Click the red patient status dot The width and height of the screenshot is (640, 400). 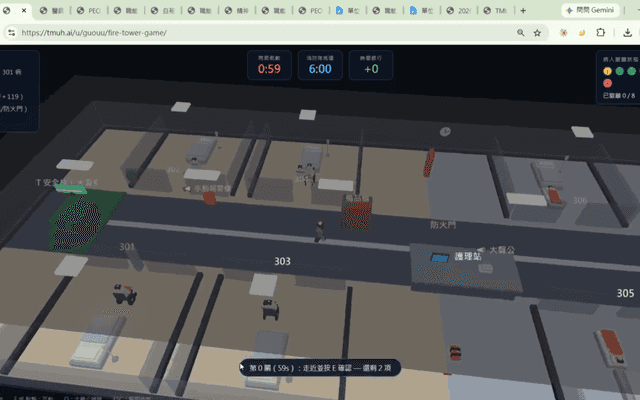(607, 83)
